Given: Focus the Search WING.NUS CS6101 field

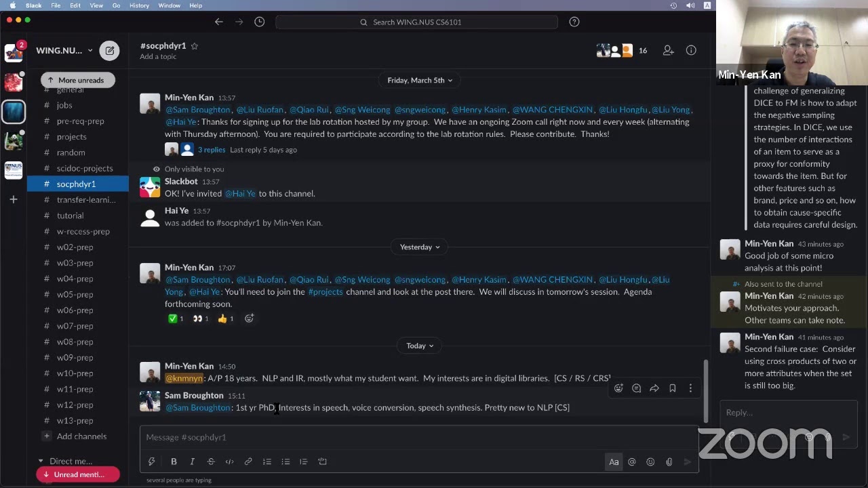Looking at the screenshot, I should 416,22.
